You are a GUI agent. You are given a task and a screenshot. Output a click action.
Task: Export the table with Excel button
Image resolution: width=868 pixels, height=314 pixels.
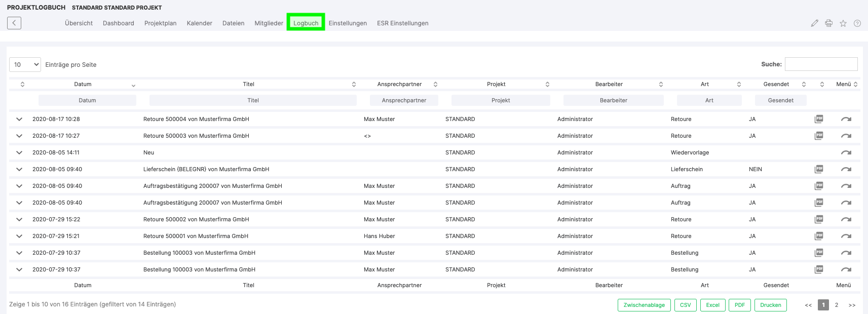pyautogui.click(x=712, y=305)
